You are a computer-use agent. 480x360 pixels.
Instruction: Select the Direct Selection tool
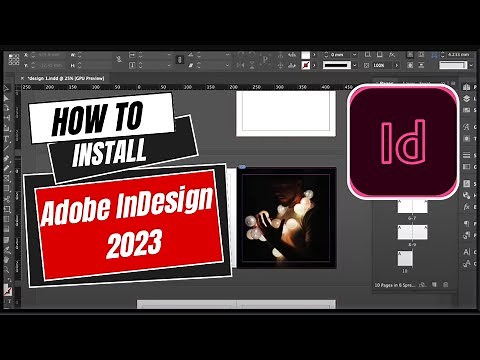click(x=6, y=98)
